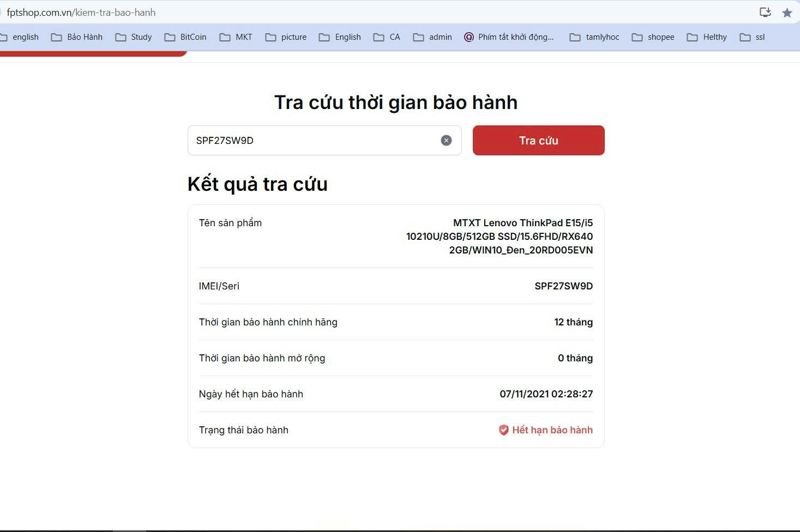Click the install app icon in address bar
Image resolution: width=800 pixels, height=532 pixels.
[x=765, y=12]
